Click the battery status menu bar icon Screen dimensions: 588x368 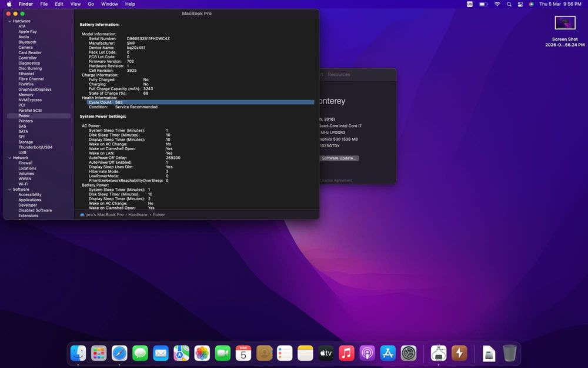(483, 4)
